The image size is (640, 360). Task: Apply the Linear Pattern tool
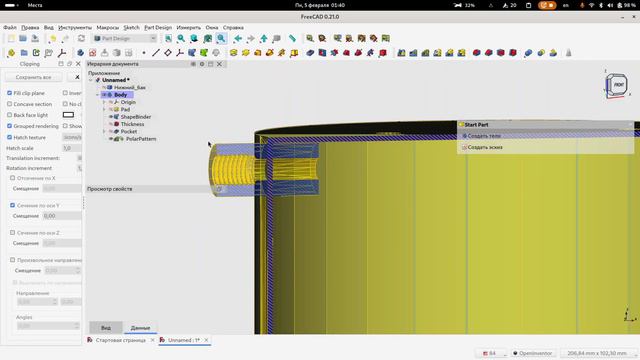(413, 53)
